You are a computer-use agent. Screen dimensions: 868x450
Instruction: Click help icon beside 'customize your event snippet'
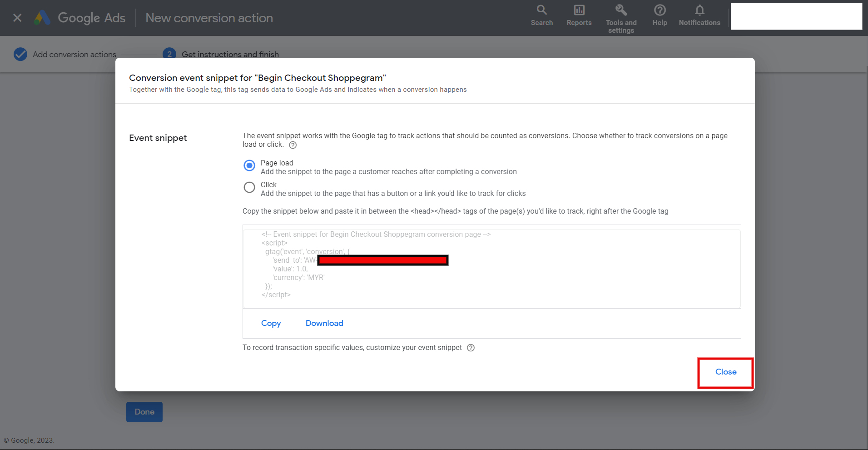(471, 348)
